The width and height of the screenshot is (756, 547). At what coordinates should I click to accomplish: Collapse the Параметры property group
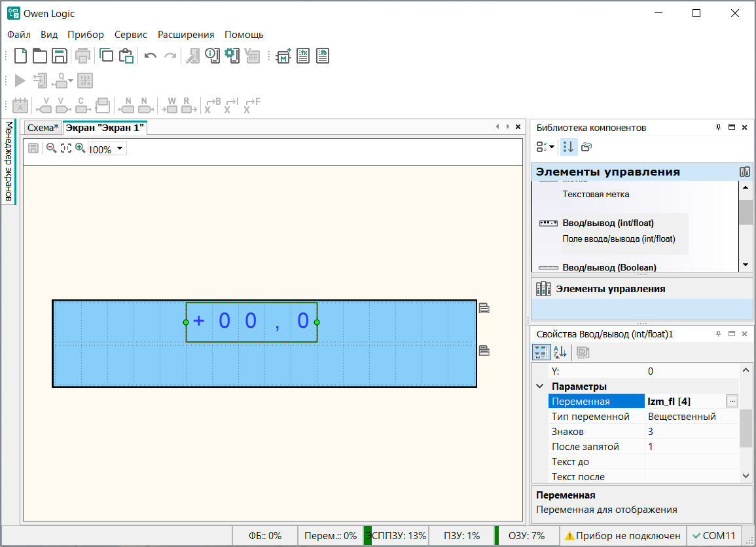point(540,387)
